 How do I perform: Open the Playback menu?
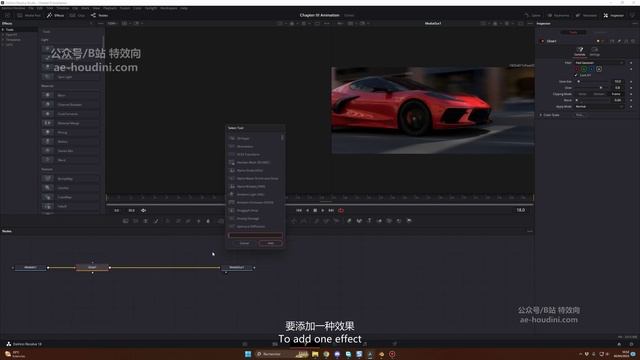110,8
